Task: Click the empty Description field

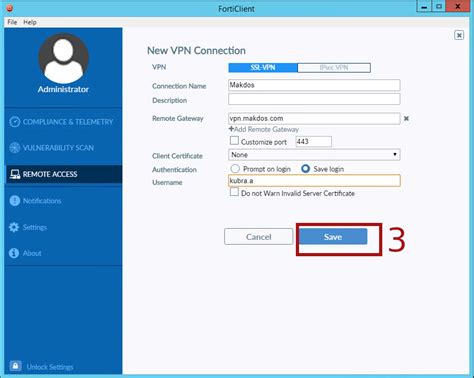Action: (x=314, y=99)
